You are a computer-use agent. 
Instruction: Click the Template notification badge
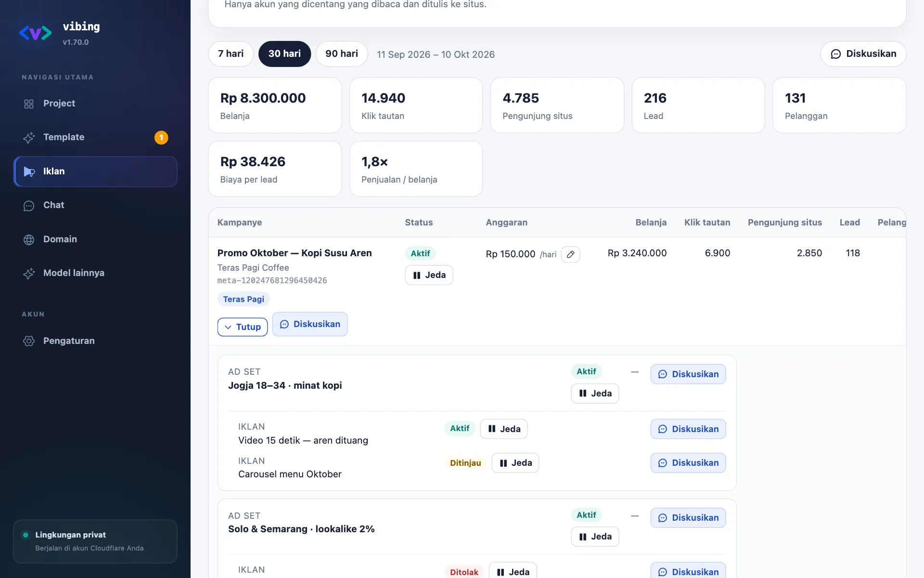161,137
